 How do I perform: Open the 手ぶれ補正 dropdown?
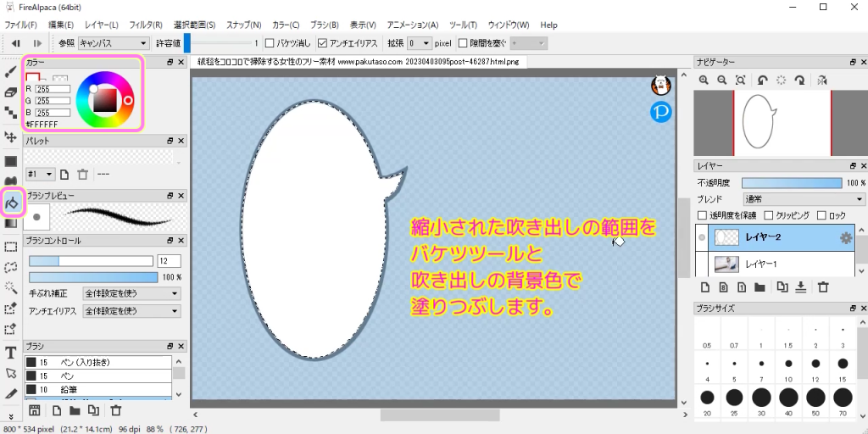pyautogui.click(x=131, y=293)
